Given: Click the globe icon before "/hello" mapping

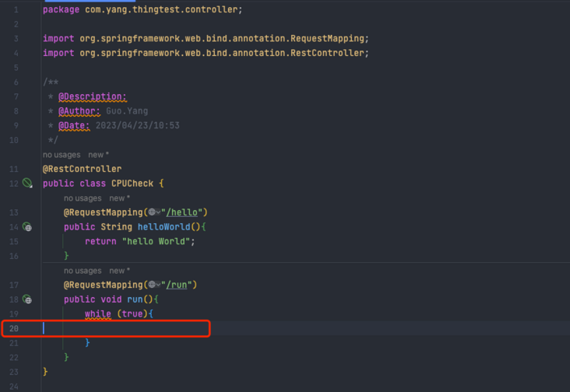Looking at the screenshot, I should coord(152,212).
